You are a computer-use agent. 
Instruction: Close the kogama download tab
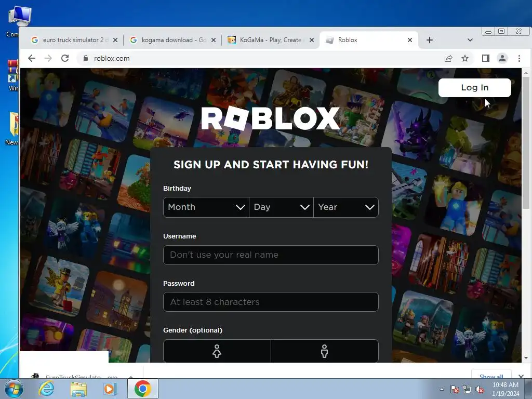tap(214, 40)
